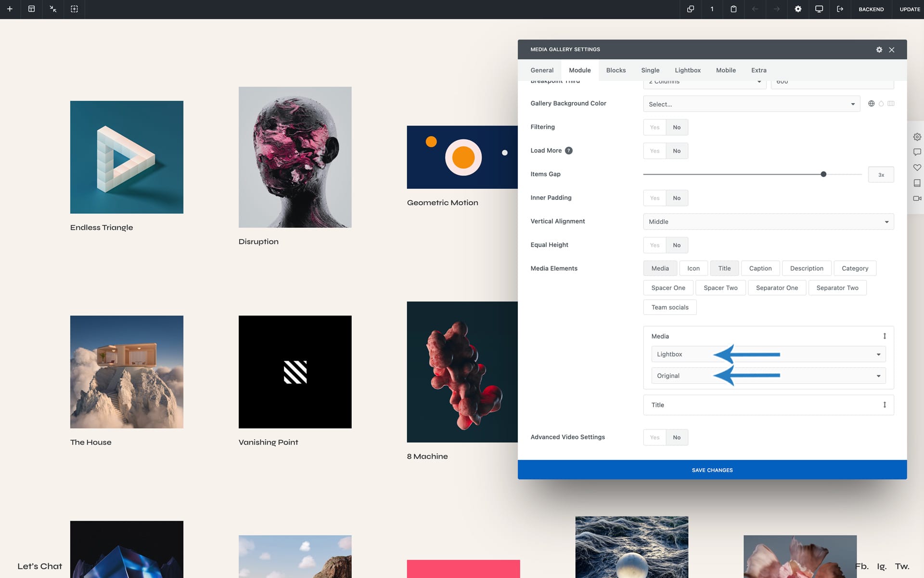Click the plus add-element icon
The image size is (924, 578).
pyautogui.click(x=10, y=9)
